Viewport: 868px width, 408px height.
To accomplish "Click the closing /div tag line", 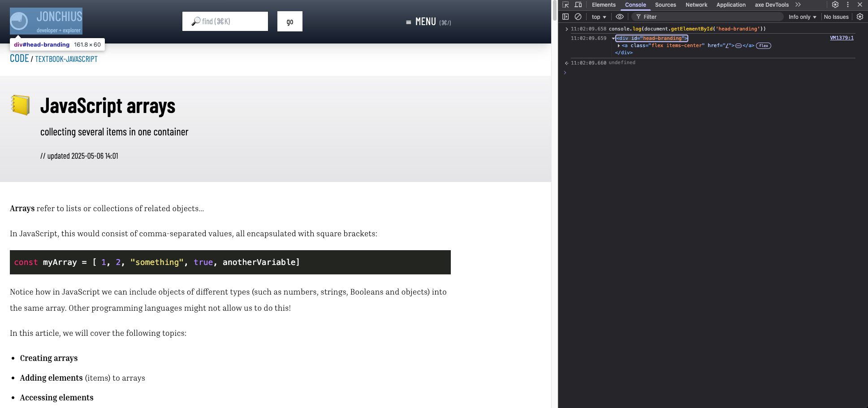I will point(624,53).
